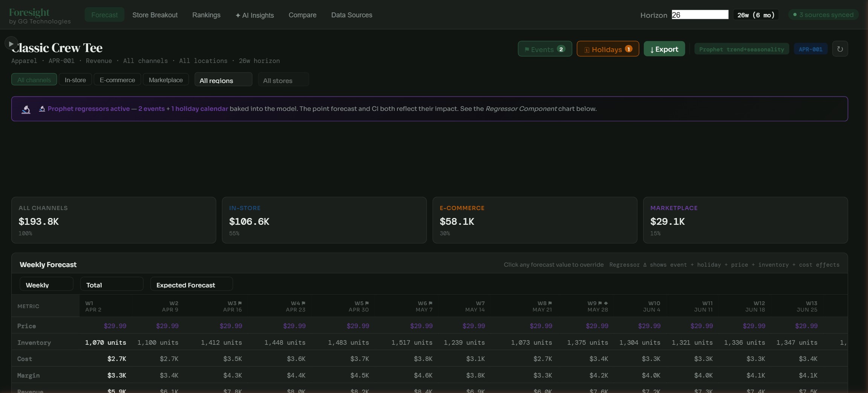Click the diamond holiday marker on W9
The image size is (868, 393).
click(x=606, y=303)
